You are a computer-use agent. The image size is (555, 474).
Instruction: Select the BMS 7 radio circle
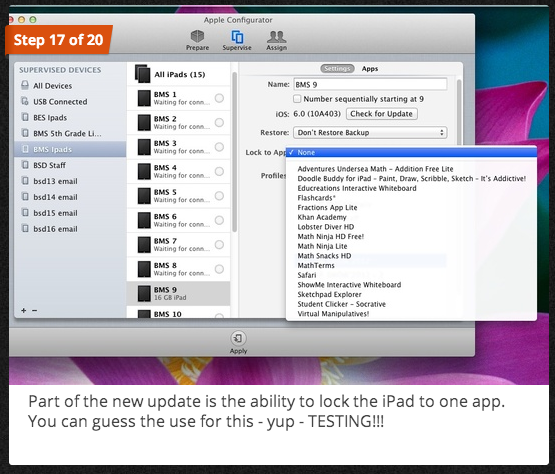[219, 245]
